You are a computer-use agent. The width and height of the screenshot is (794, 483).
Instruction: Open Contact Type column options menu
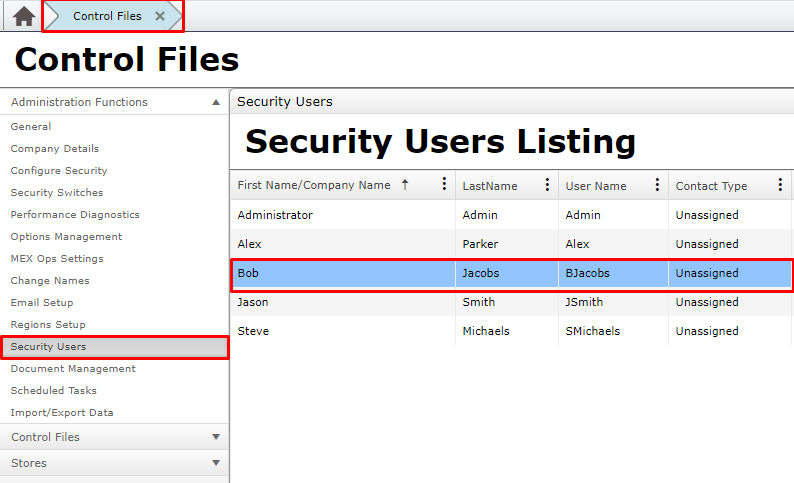[x=780, y=185]
